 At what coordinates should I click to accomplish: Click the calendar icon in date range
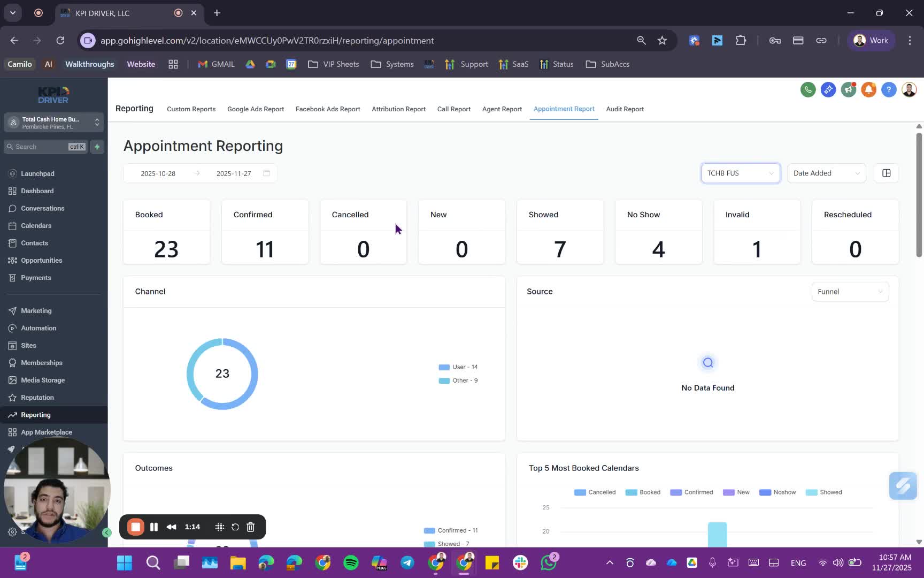coord(266,173)
